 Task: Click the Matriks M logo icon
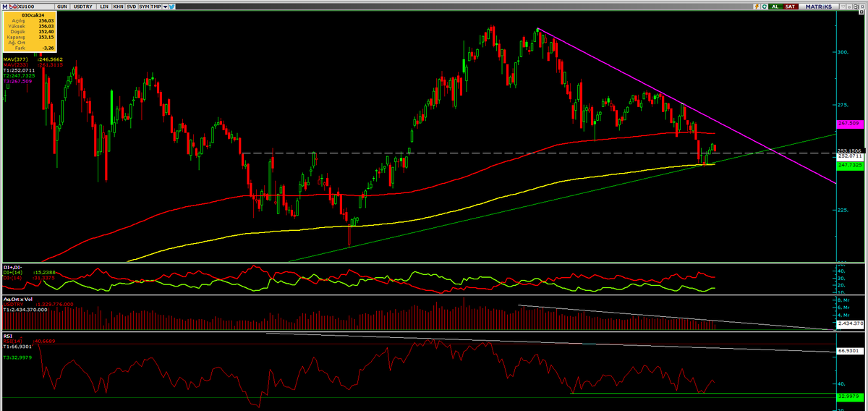tap(5, 7)
